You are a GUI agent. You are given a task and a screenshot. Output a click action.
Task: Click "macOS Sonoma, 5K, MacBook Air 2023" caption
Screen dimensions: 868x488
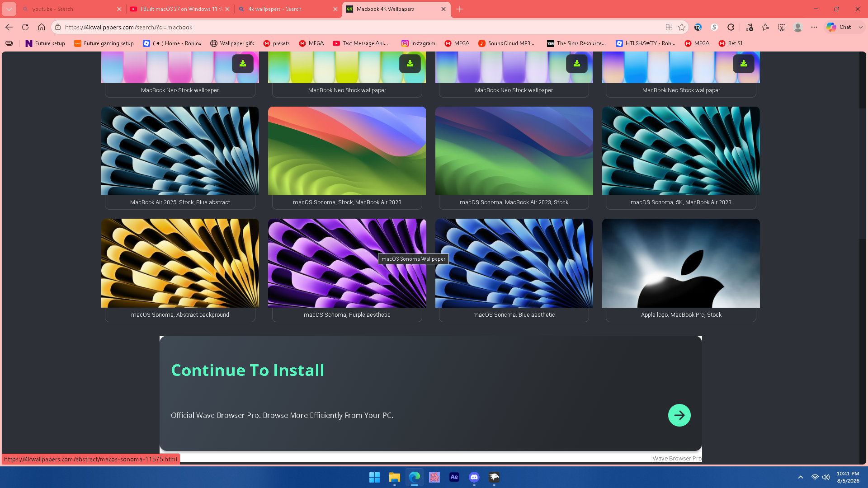(681, 202)
